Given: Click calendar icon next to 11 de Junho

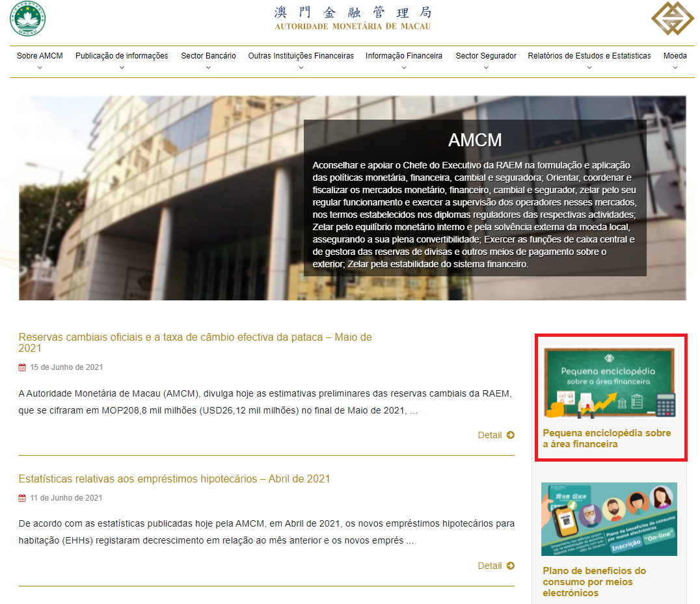Looking at the screenshot, I should coord(22,498).
